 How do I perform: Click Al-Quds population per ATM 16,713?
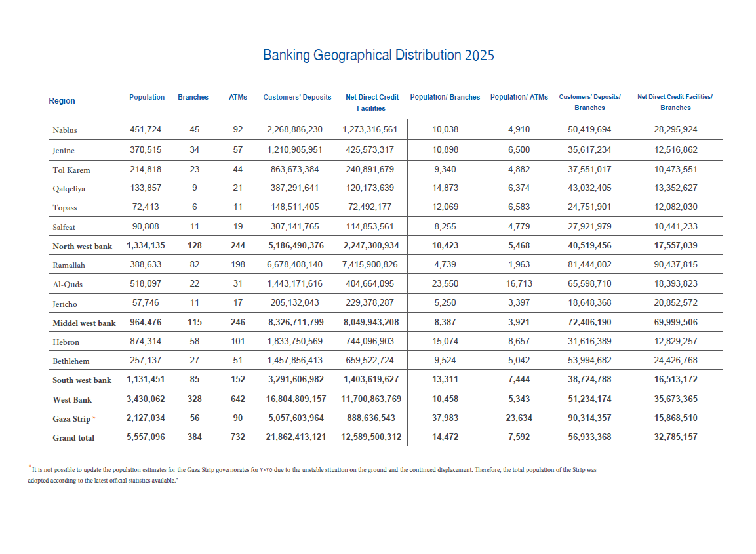tap(519, 283)
